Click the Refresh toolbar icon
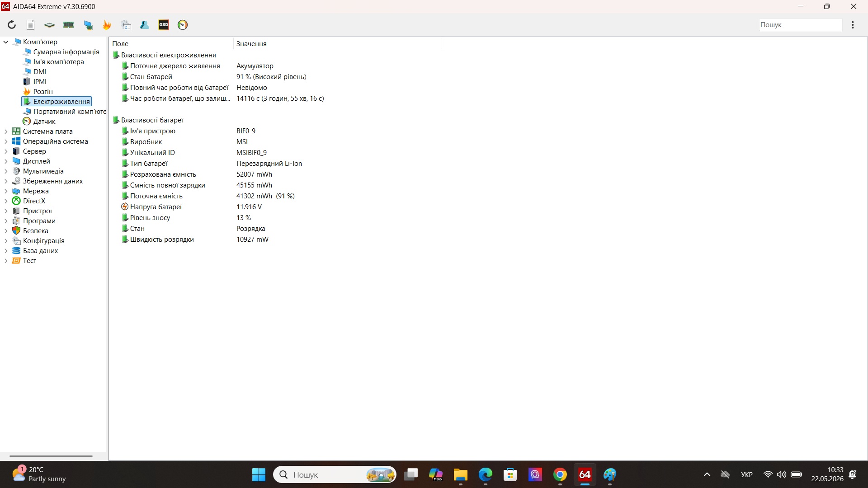 click(12, 25)
